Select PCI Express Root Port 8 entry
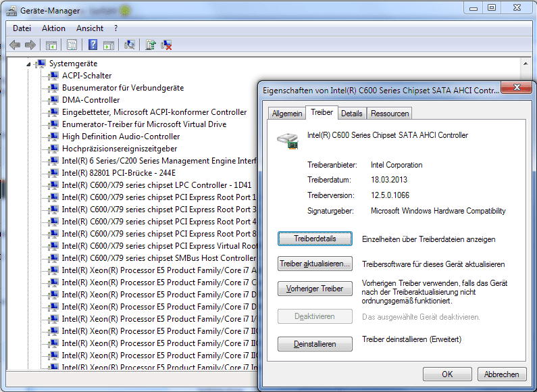This screenshot has width=537, height=392. (x=159, y=234)
